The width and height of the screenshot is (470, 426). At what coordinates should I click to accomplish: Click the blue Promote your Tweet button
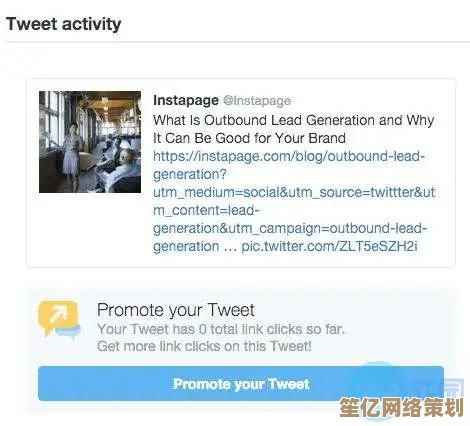pyautogui.click(x=241, y=384)
